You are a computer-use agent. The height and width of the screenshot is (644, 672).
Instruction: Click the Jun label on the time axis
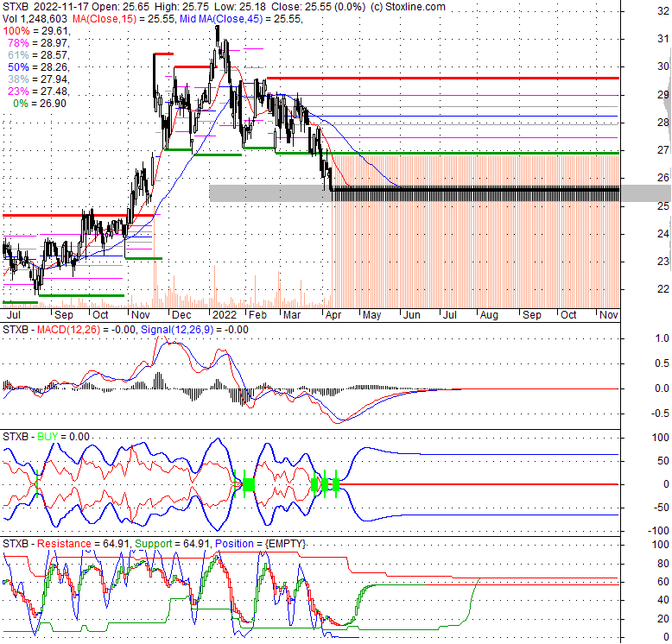coord(412,315)
